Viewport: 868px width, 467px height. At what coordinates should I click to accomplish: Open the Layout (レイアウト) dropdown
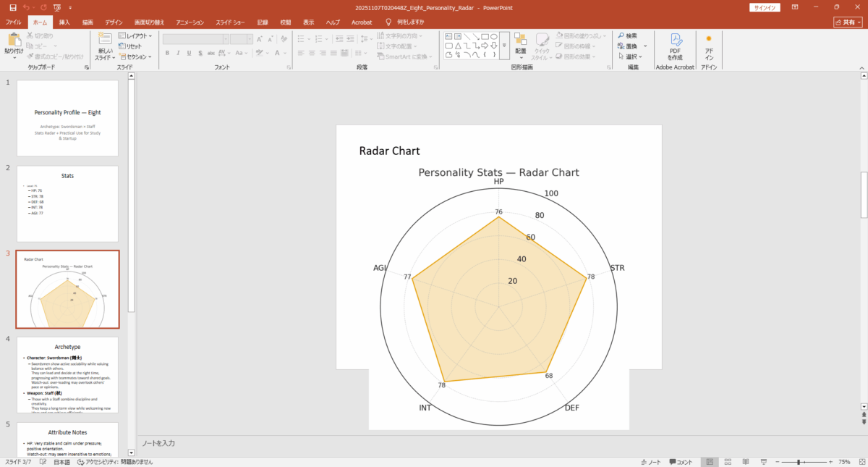(x=135, y=35)
